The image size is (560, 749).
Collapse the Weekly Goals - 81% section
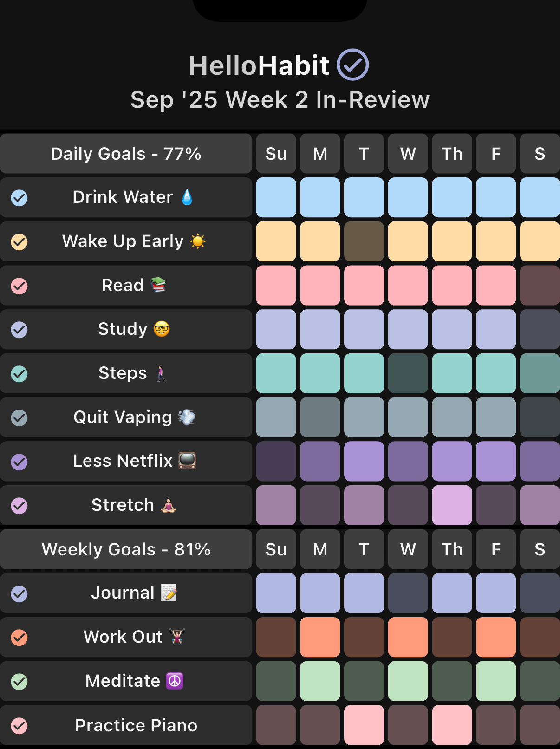point(126,549)
